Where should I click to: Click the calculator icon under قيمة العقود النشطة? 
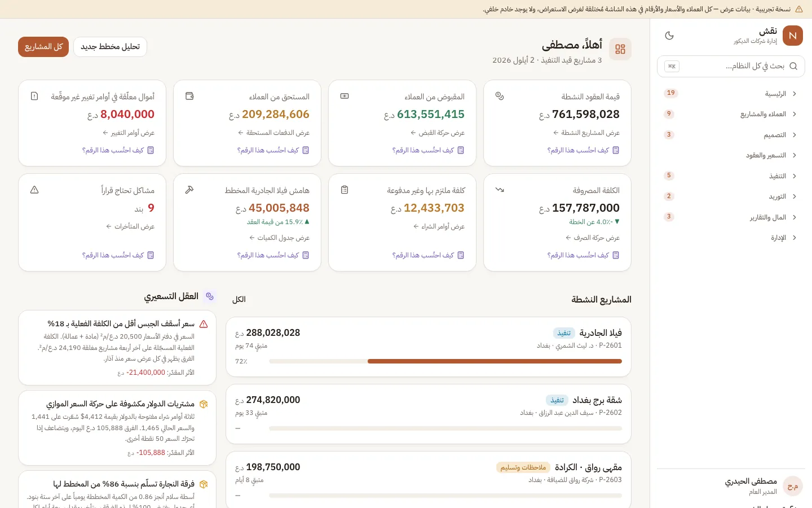(616, 150)
